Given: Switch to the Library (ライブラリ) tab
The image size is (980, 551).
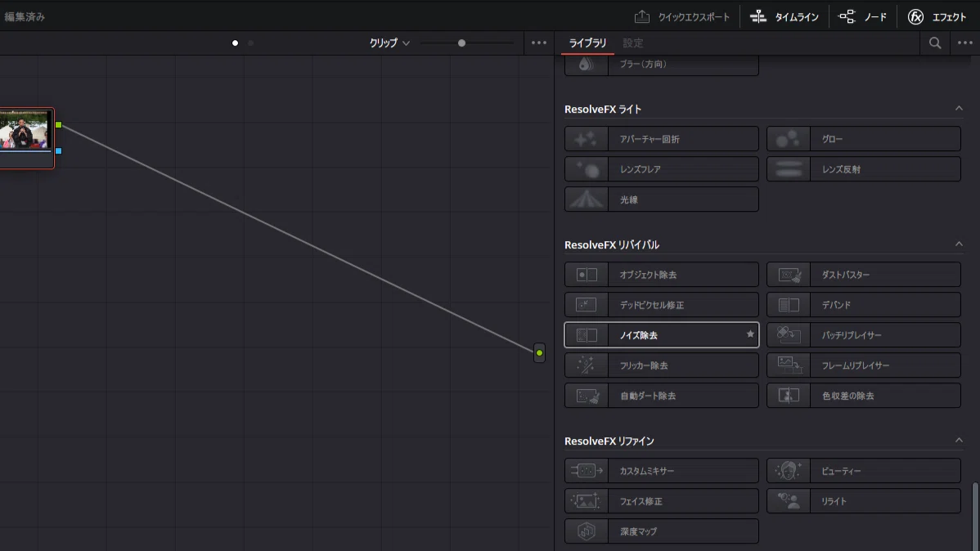Looking at the screenshot, I should pos(587,43).
